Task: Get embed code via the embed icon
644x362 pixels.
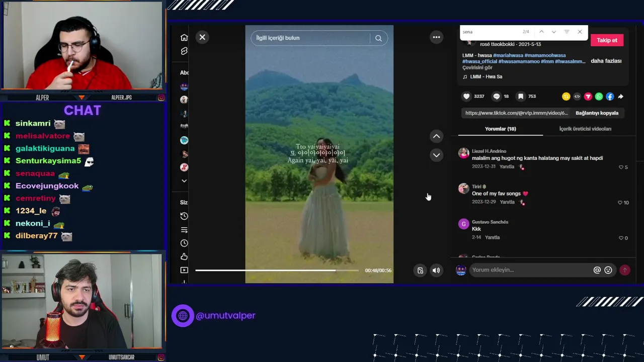Action: pyautogui.click(x=577, y=97)
